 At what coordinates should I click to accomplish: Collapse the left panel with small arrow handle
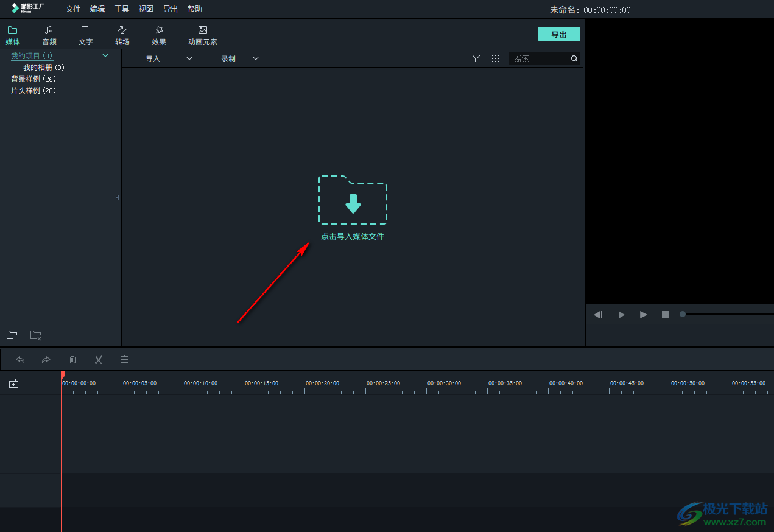[118, 197]
